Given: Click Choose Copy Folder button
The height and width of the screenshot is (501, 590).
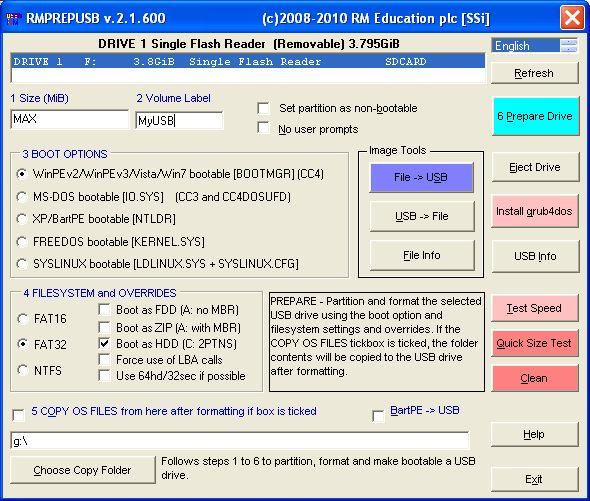Looking at the screenshot, I should point(82,470).
